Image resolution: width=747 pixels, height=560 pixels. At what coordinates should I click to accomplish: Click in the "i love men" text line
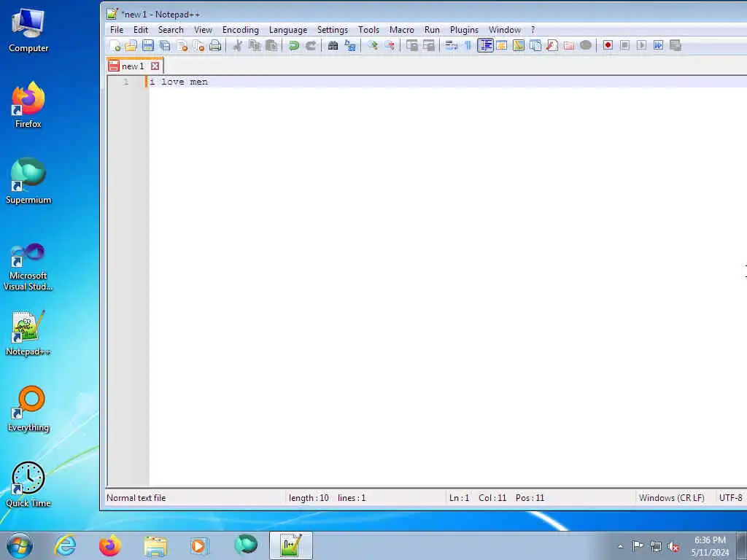point(179,82)
